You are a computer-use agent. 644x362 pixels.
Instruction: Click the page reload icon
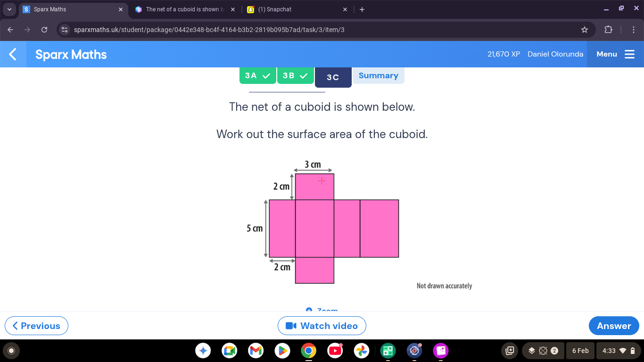44,29
